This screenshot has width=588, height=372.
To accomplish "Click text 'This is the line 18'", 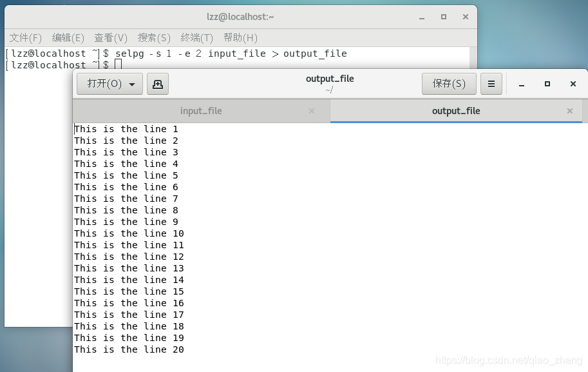I will coord(129,327).
